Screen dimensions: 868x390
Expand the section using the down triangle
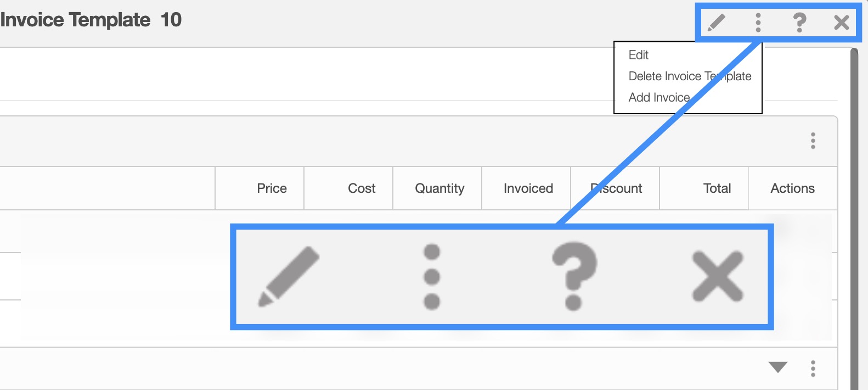778,367
